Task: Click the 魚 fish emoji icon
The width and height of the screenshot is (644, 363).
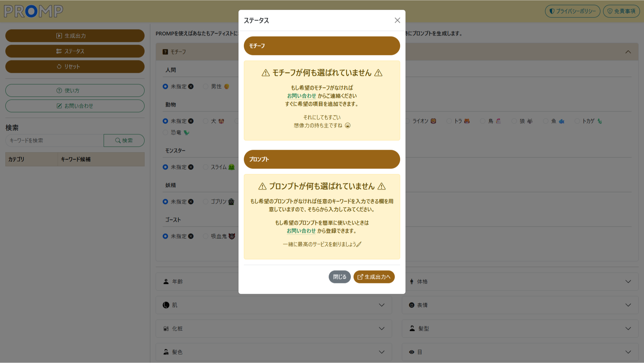Action: pos(561,121)
